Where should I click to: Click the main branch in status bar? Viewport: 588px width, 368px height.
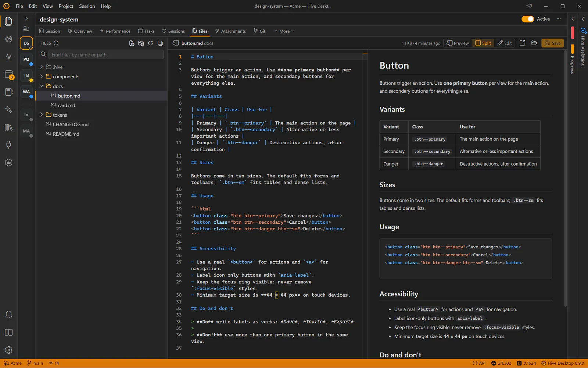point(35,363)
